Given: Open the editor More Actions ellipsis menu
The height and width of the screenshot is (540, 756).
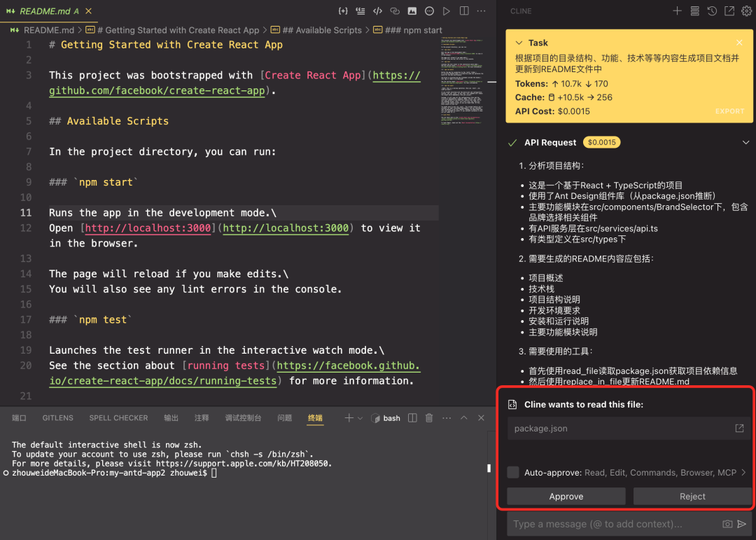Looking at the screenshot, I should point(481,11).
